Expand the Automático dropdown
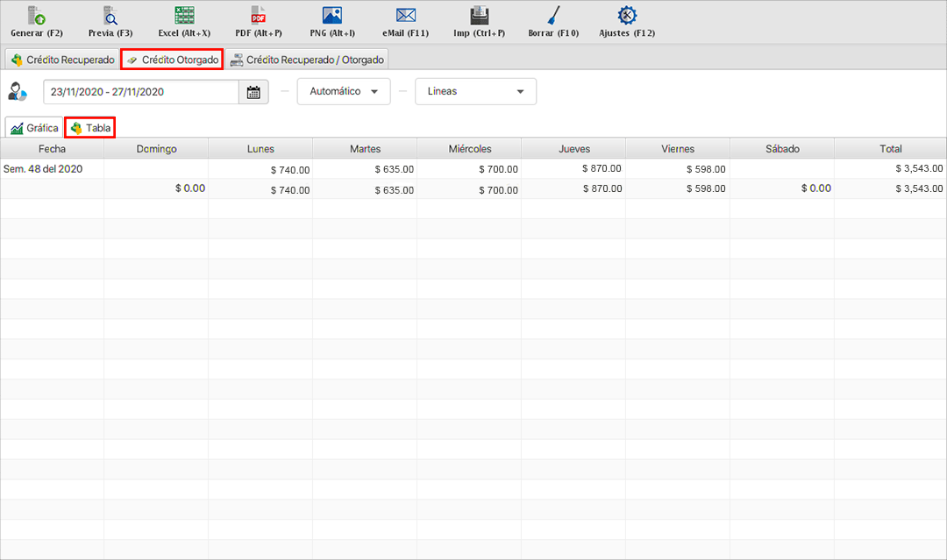The height and width of the screenshot is (560, 947). point(344,91)
